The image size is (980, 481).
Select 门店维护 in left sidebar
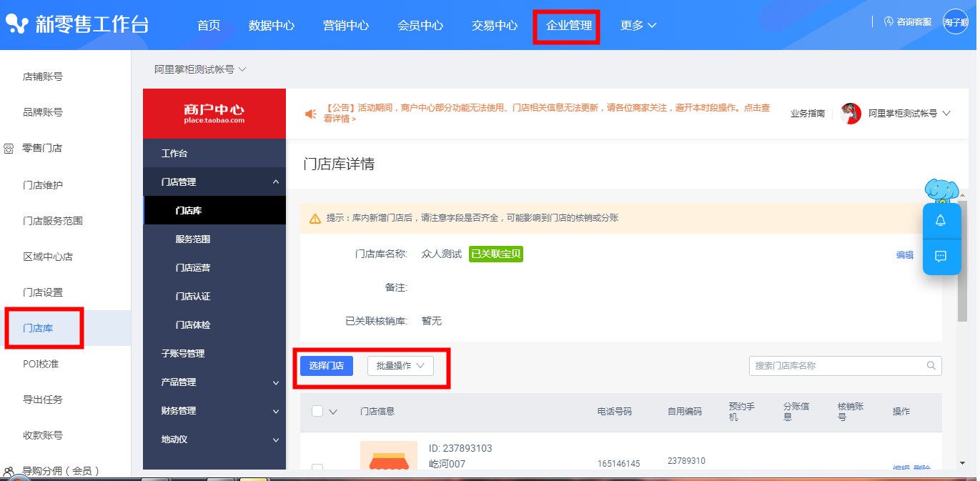click(43, 185)
